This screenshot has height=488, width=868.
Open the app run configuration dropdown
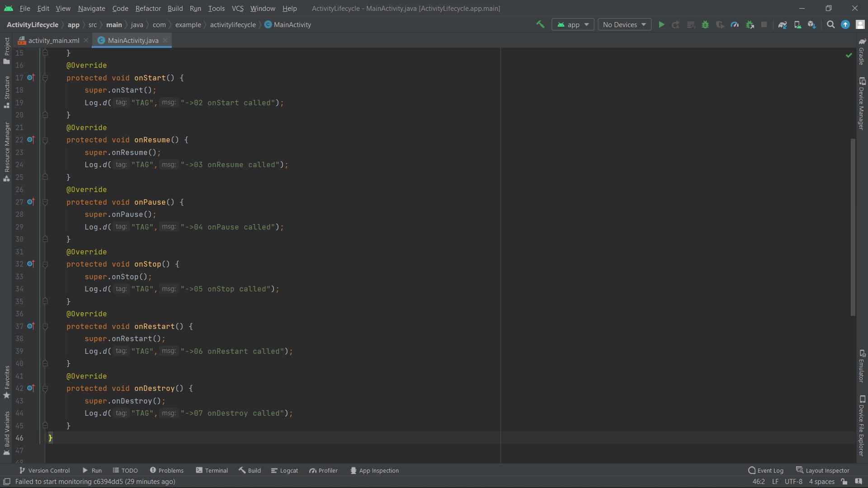572,24
